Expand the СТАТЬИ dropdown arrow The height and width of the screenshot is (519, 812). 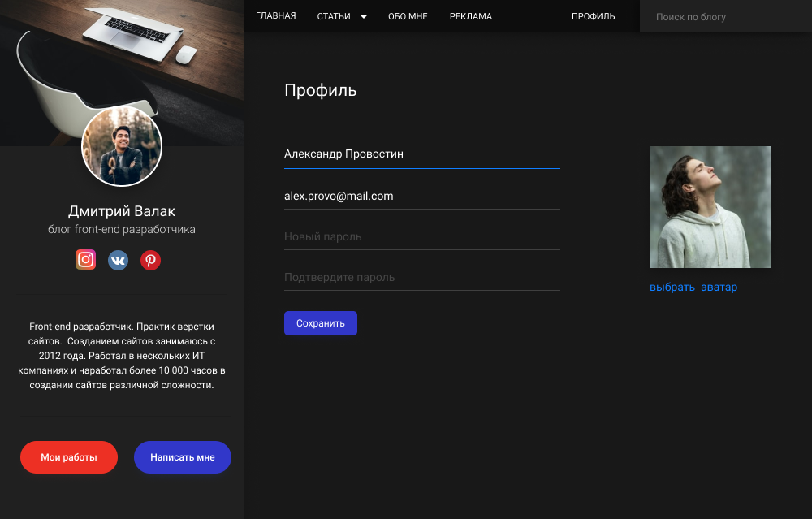pos(364,16)
